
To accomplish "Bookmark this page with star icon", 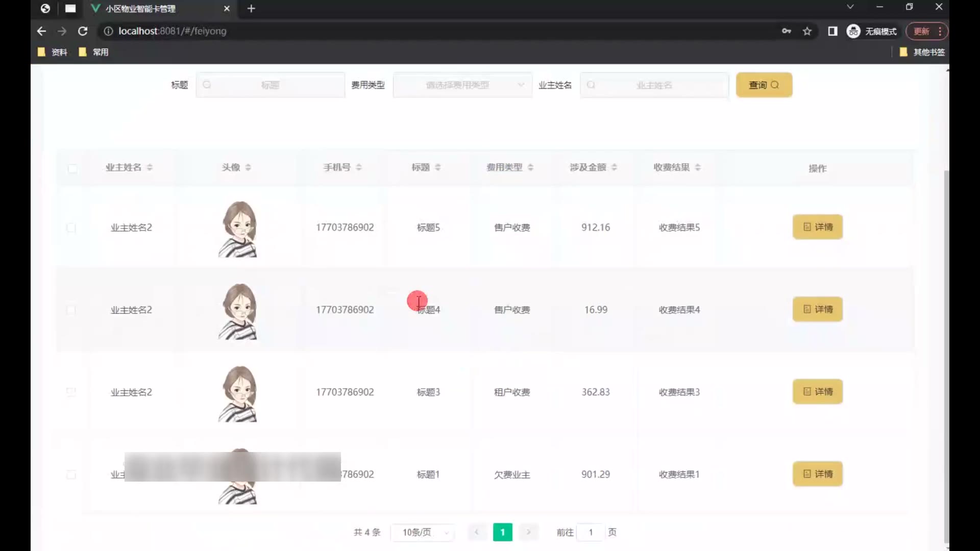I will point(807,31).
